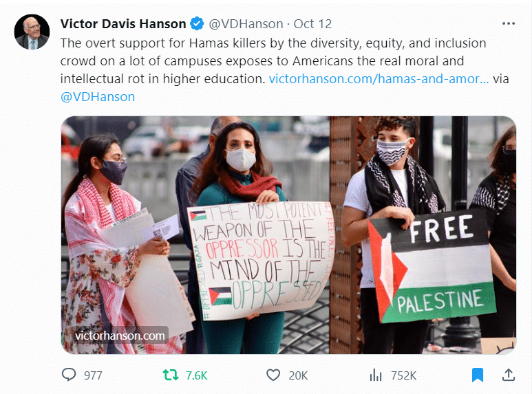Click the @VDHanson handle in header
The image size is (532, 394).
246,24
